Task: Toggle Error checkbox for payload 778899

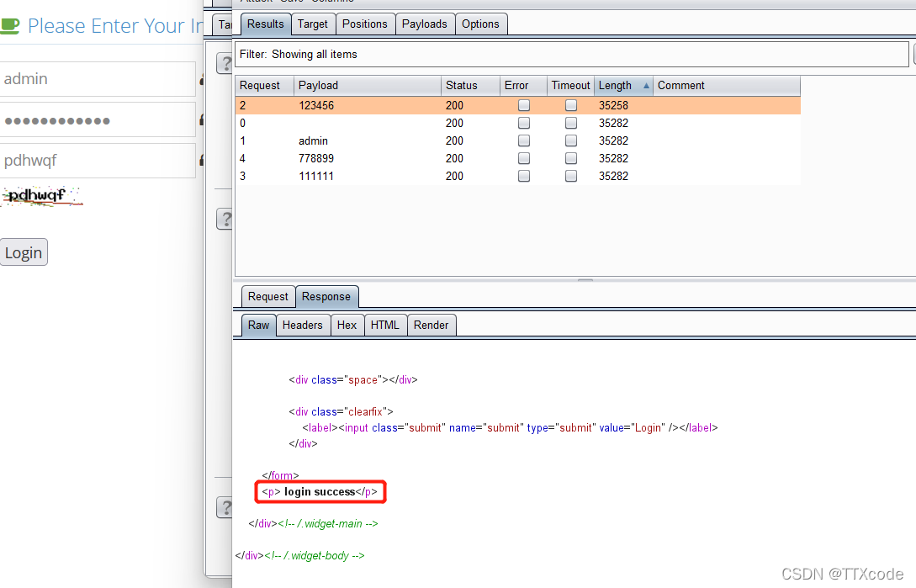Action: click(x=524, y=158)
